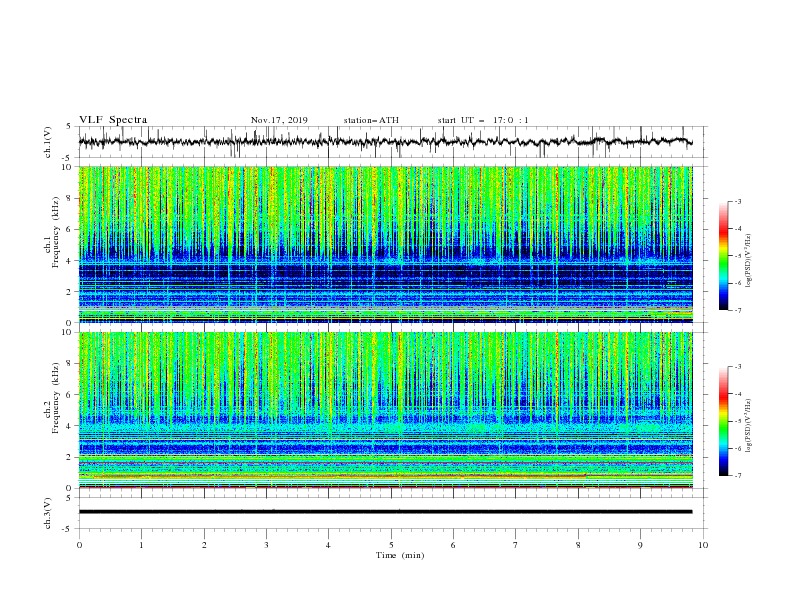Click the time axis tick label '8'

(x=578, y=545)
